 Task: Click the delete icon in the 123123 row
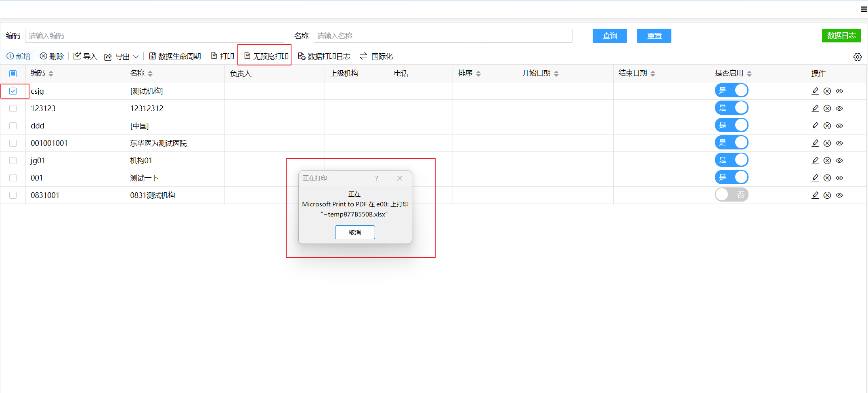(x=827, y=108)
